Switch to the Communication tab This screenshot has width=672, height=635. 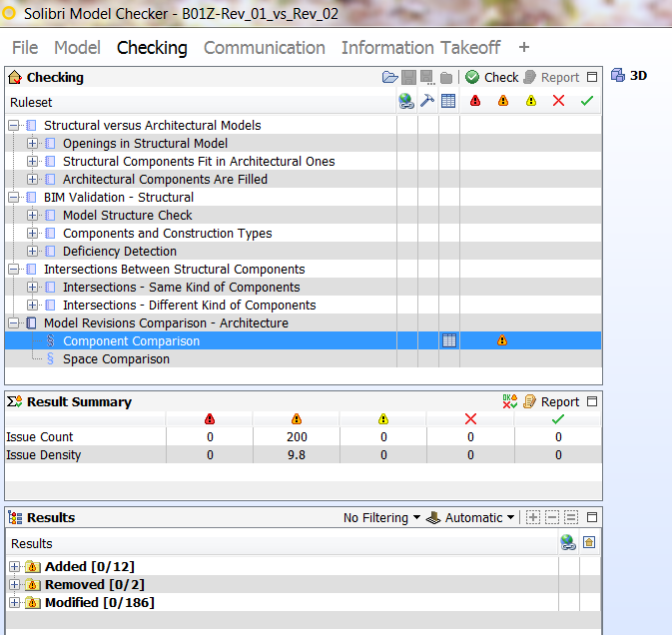tap(265, 48)
